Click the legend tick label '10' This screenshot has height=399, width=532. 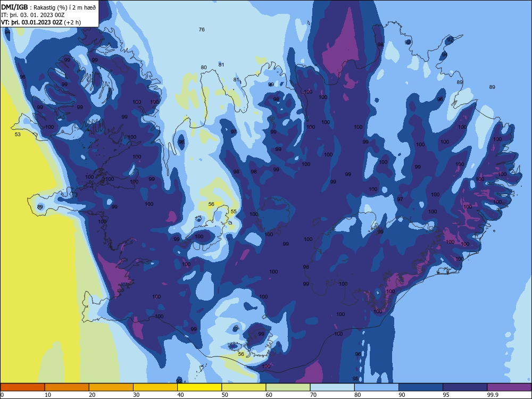point(48,395)
